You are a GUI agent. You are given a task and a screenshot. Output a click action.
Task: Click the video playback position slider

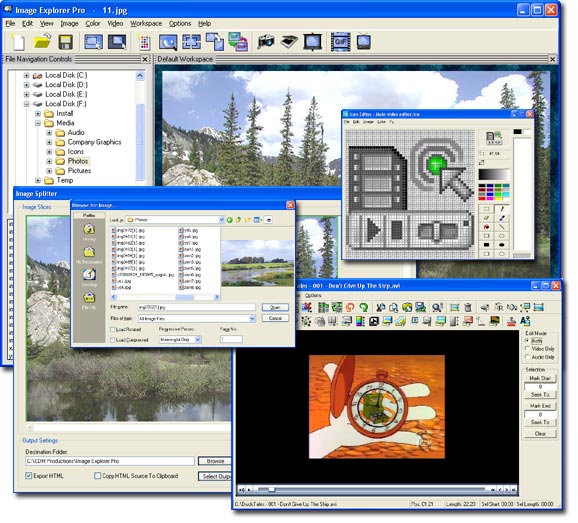pos(372,489)
